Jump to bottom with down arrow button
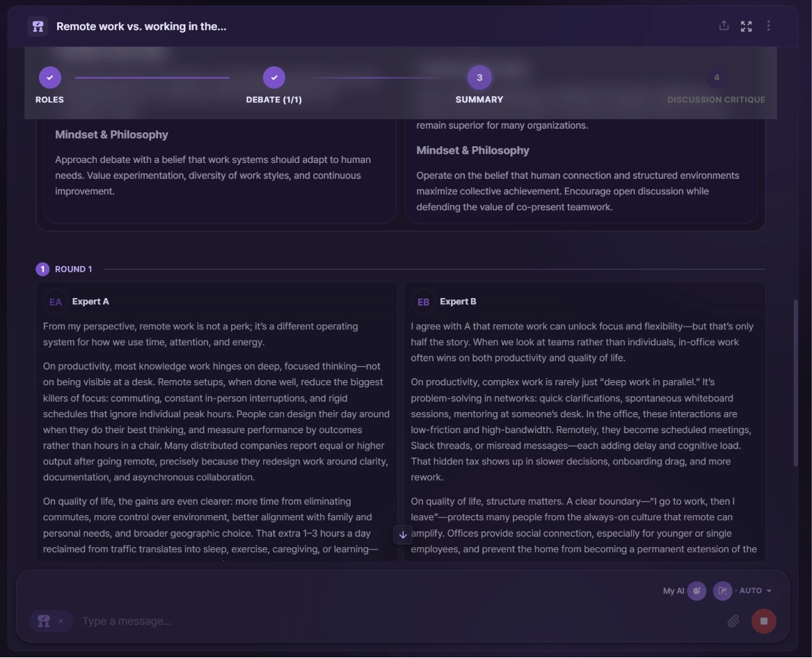This screenshot has width=812, height=658. 403,535
